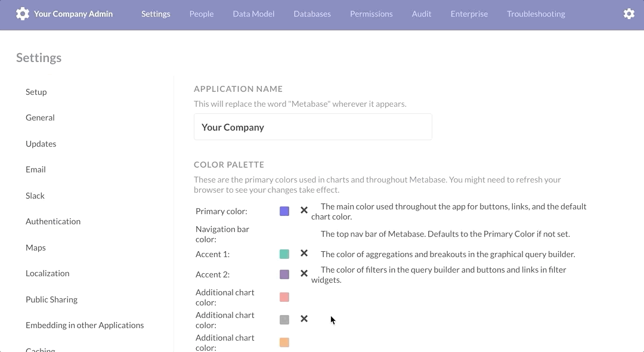Click the Your Company Admin title

click(73, 14)
